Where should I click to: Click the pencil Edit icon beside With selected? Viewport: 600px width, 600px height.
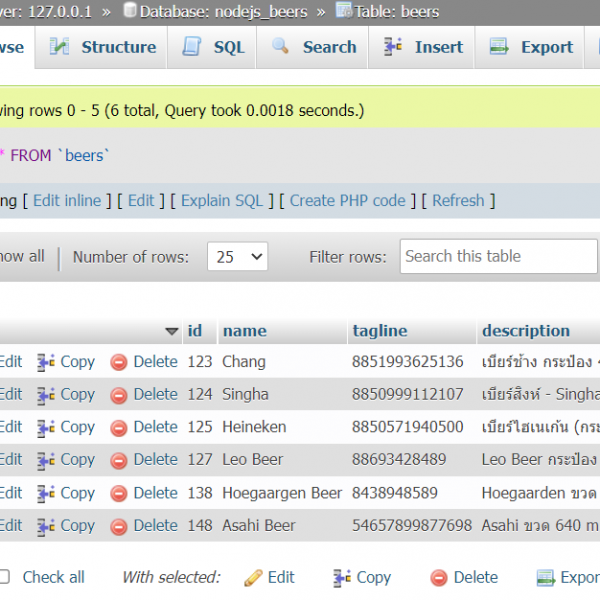[x=254, y=578]
